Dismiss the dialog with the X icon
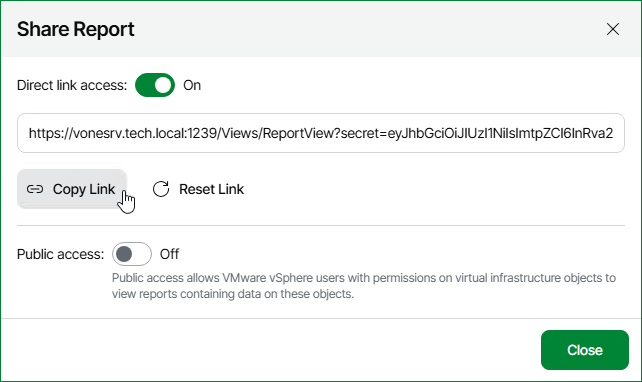This screenshot has height=382, width=642. coord(613,29)
